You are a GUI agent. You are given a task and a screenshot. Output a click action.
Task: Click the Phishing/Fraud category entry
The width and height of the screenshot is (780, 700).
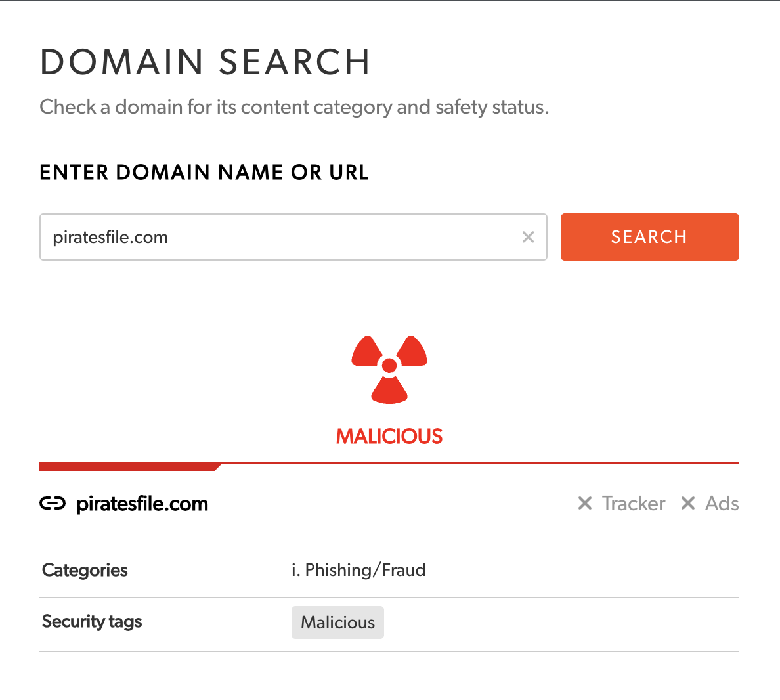358,570
